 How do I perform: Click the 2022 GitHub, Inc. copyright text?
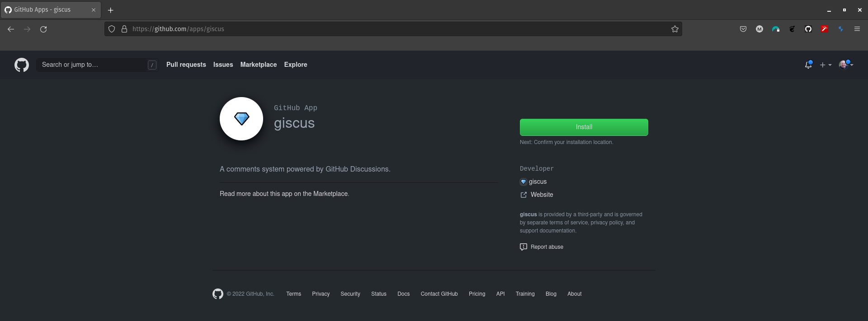[x=250, y=294]
